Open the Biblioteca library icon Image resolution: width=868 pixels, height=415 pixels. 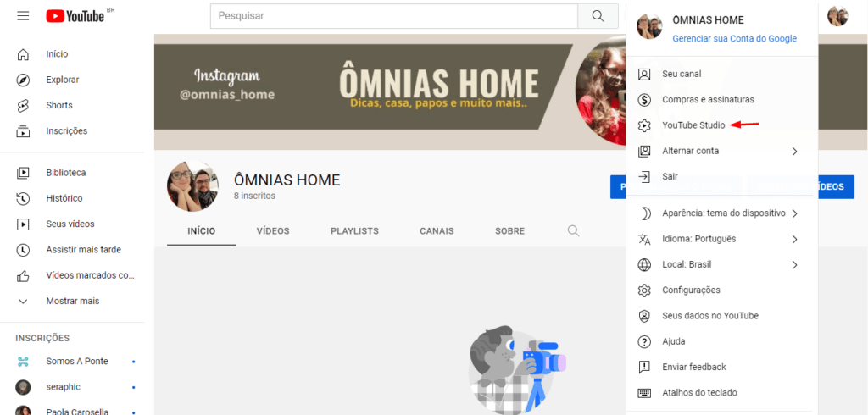(x=23, y=173)
